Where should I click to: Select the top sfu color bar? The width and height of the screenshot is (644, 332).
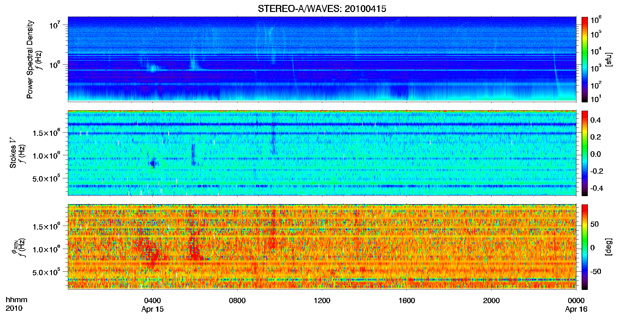pos(585,59)
